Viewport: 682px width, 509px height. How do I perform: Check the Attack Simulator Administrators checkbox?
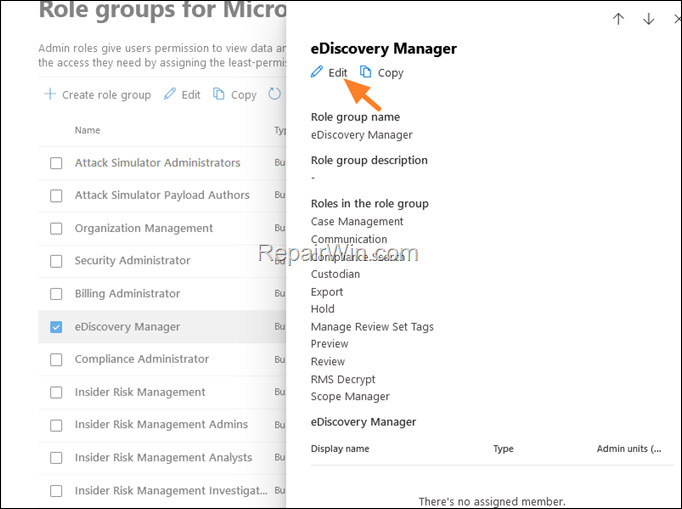[56, 163]
